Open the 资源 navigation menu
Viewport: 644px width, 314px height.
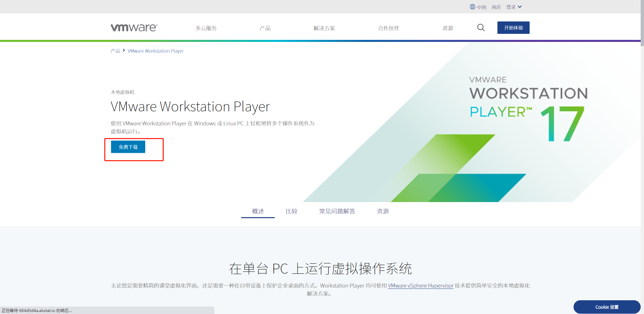pyautogui.click(x=448, y=28)
